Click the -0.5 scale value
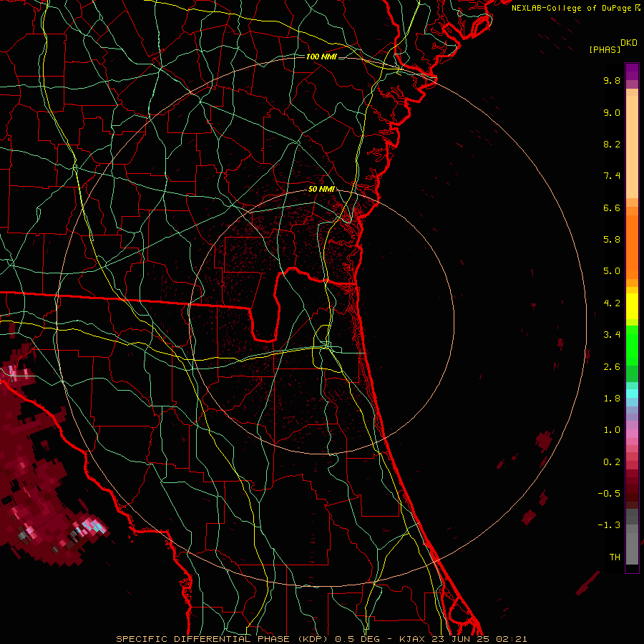 pos(609,494)
